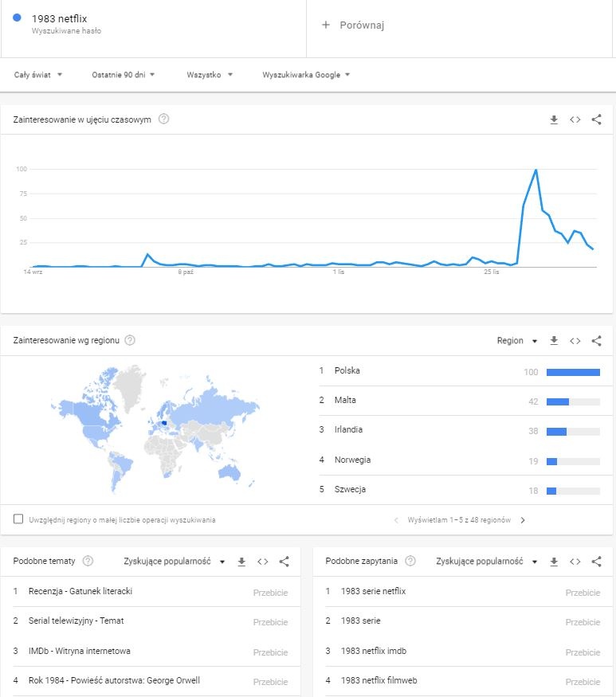Share the Podobne zapytania card
Image resolution: width=616 pixels, height=697 pixels.
click(x=596, y=562)
